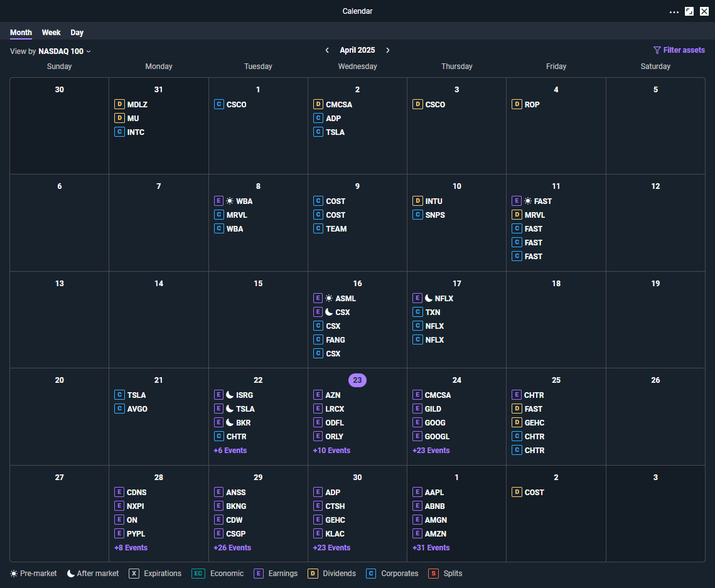
Task: Open the TSLA event on April 2
Action: [335, 132]
